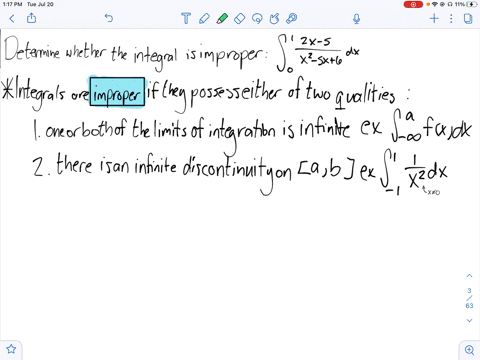Open the tape/link tool
The image size is (480, 360).
[x=292, y=18]
